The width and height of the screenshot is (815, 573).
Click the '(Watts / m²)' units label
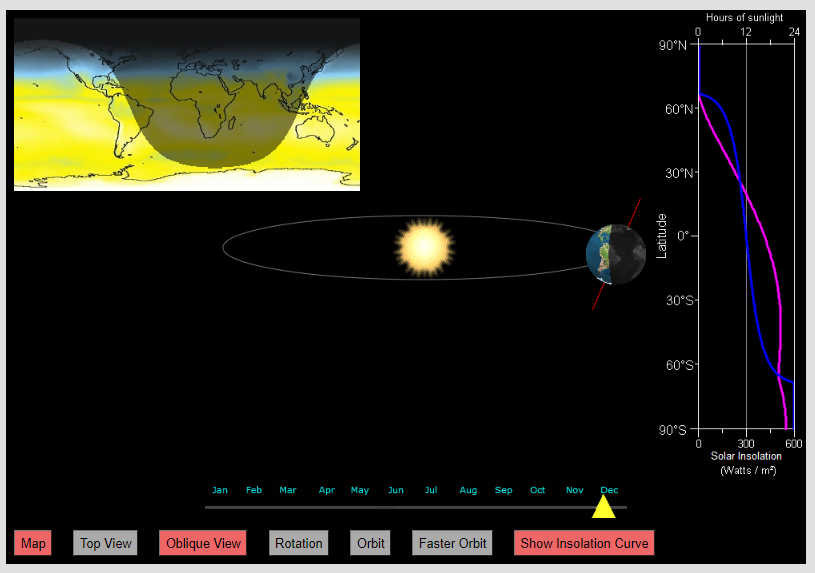point(748,471)
